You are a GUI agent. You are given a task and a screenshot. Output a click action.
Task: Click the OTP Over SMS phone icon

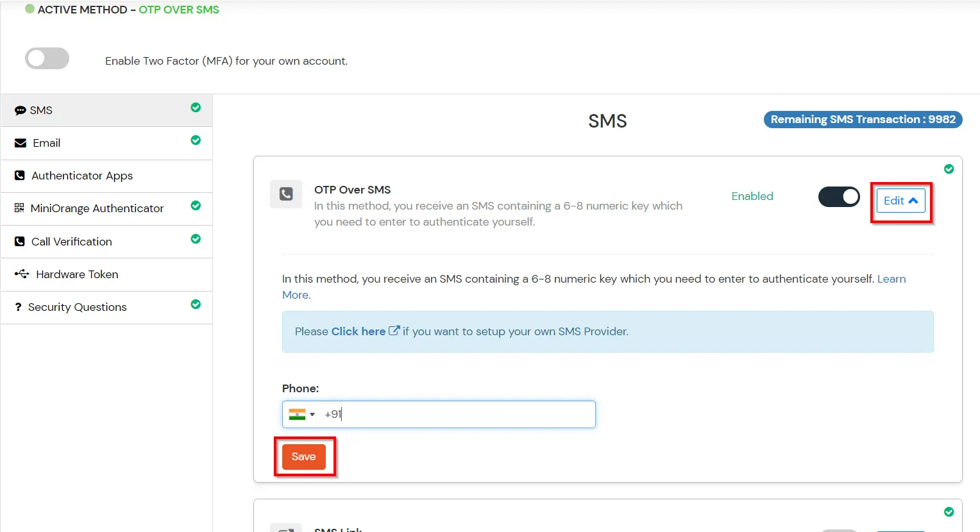(286, 194)
